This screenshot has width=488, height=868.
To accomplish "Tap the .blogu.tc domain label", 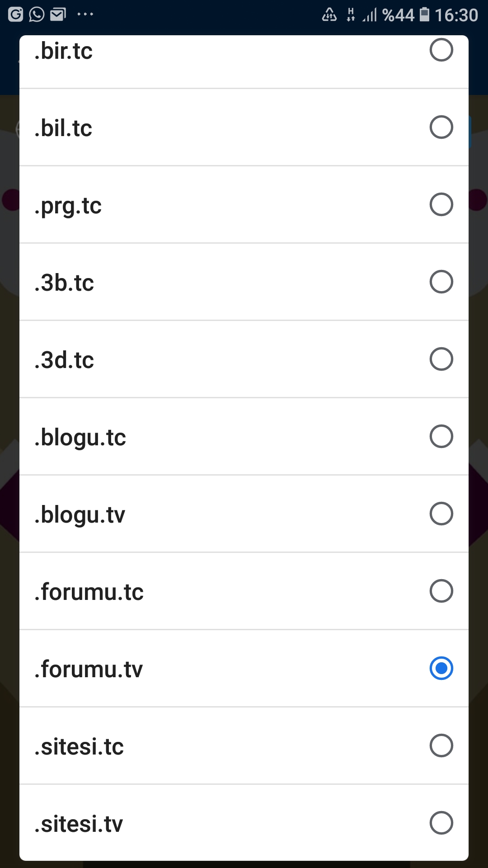I will 80,438.
